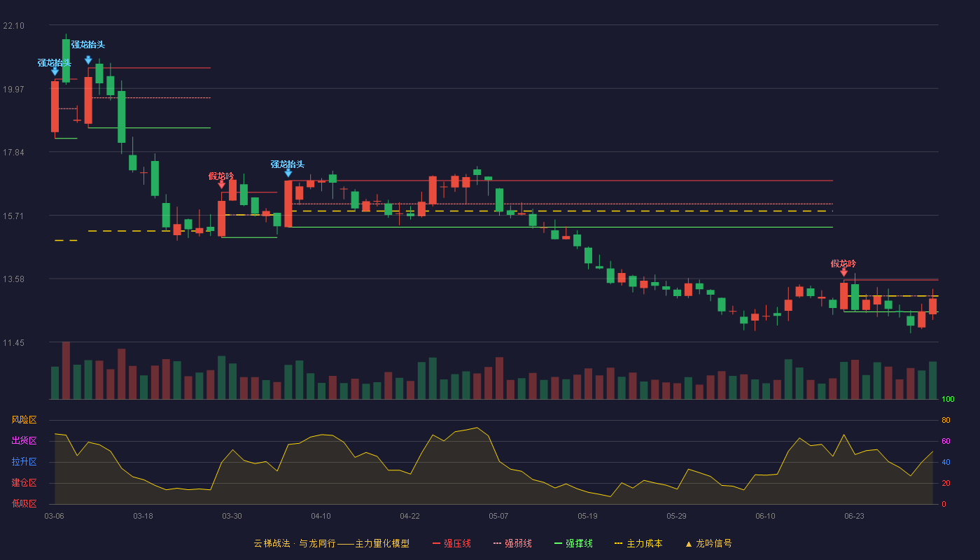Click the 11.45 price axis label
This screenshot has width=980, height=560.
click(x=13, y=343)
